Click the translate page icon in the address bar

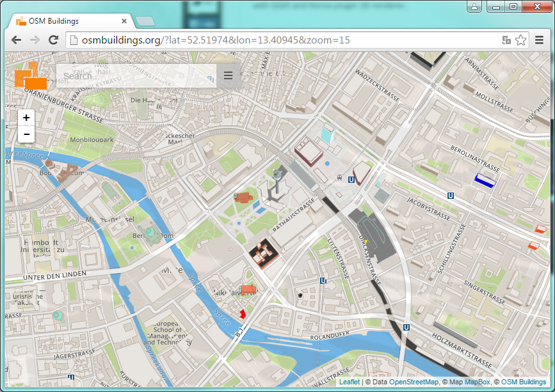tap(506, 40)
